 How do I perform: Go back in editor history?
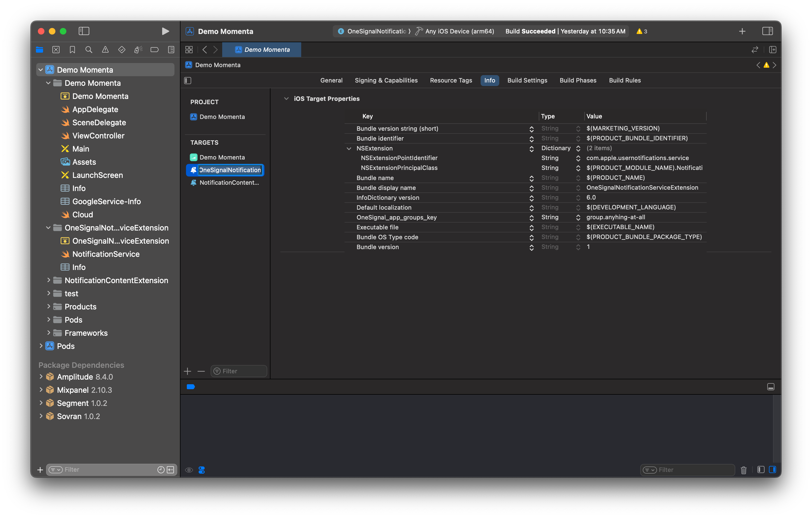[205, 50]
